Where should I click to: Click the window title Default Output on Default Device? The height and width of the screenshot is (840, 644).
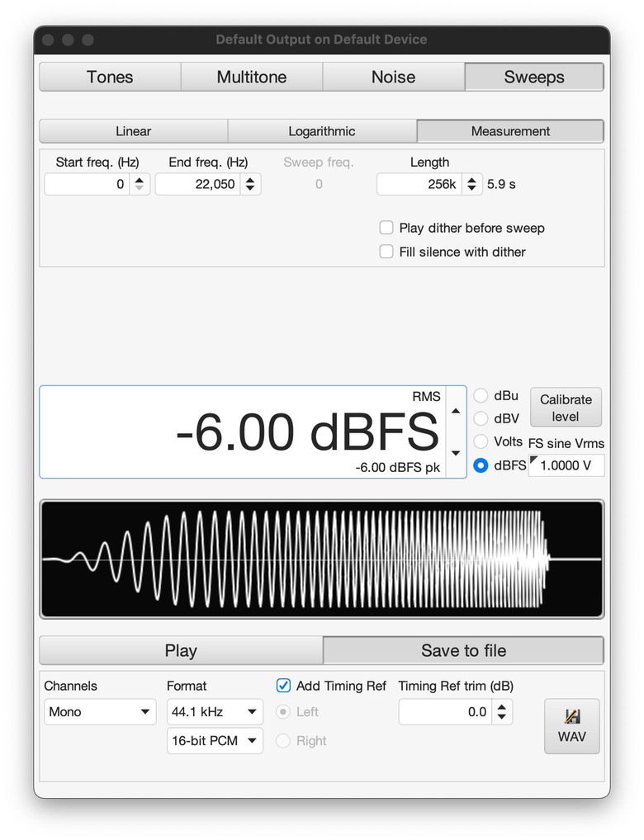coord(321,40)
